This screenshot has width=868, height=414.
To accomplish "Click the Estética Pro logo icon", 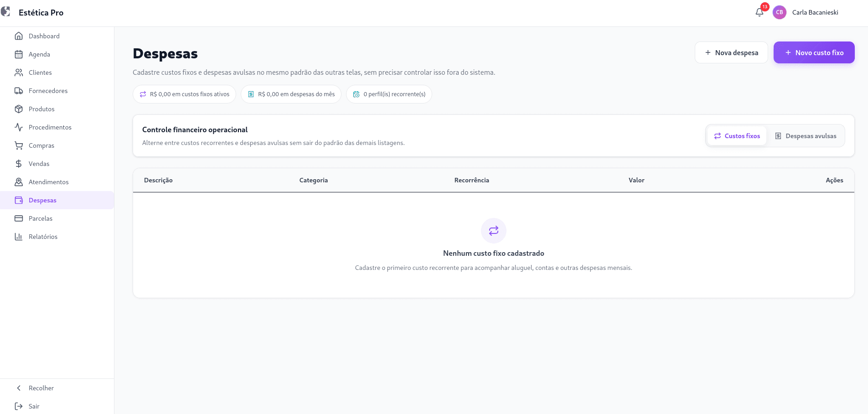I will (5, 12).
